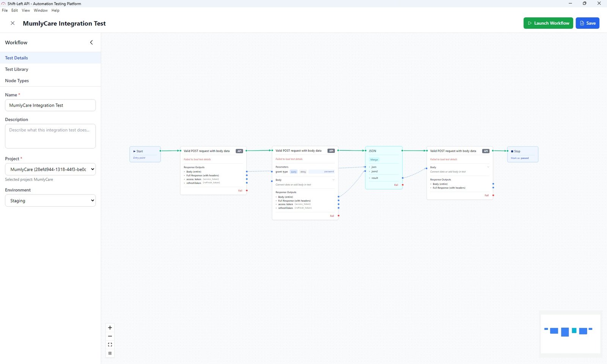Close the MumlyCare Integration Test editor
Image resolution: width=607 pixels, height=364 pixels.
pyautogui.click(x=13, y=23)
